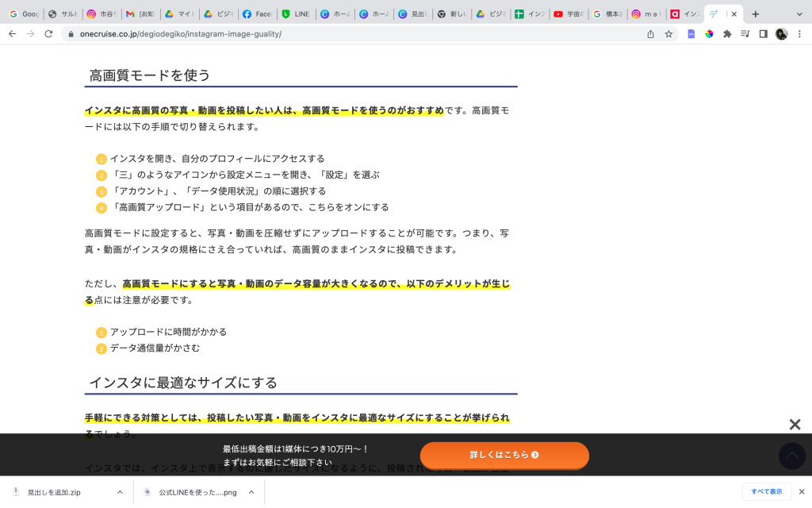Open the Extensions puzzle menu
The image size is (812, 508).
pos(727,34)
